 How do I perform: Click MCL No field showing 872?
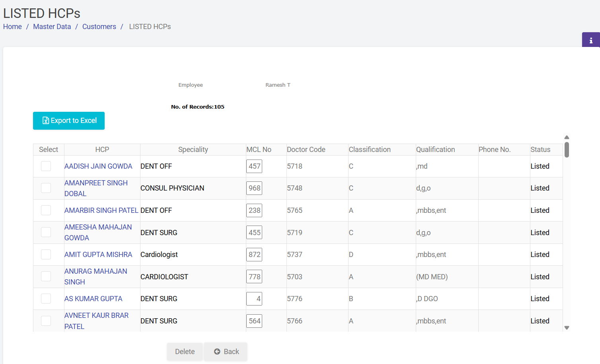point(254,255)
